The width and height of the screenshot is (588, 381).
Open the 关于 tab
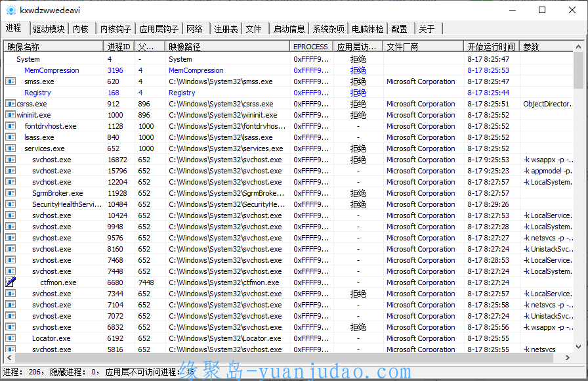pos(427,29)
